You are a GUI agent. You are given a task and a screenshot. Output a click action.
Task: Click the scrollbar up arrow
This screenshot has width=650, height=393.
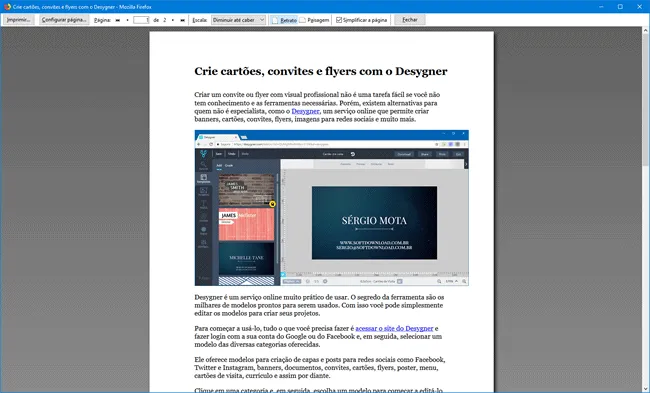pyautogui.click(x=645, y=30)
